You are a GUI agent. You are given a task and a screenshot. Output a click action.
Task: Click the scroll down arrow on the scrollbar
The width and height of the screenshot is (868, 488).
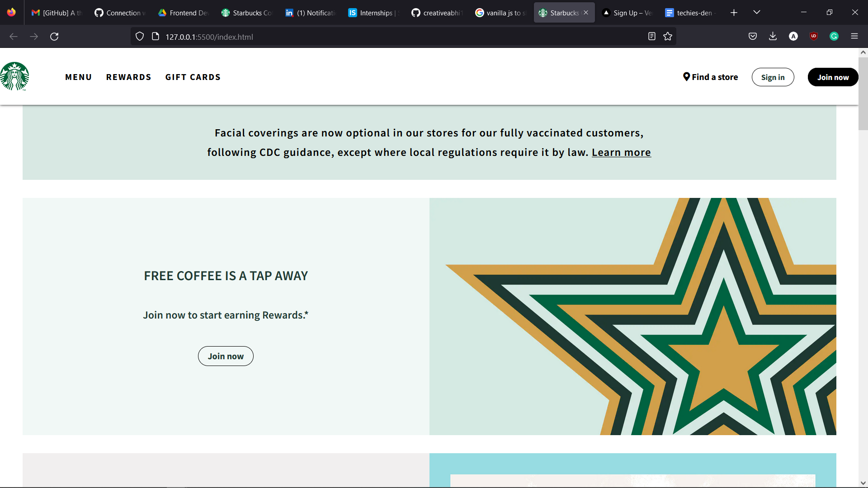(x=863, y=483)
